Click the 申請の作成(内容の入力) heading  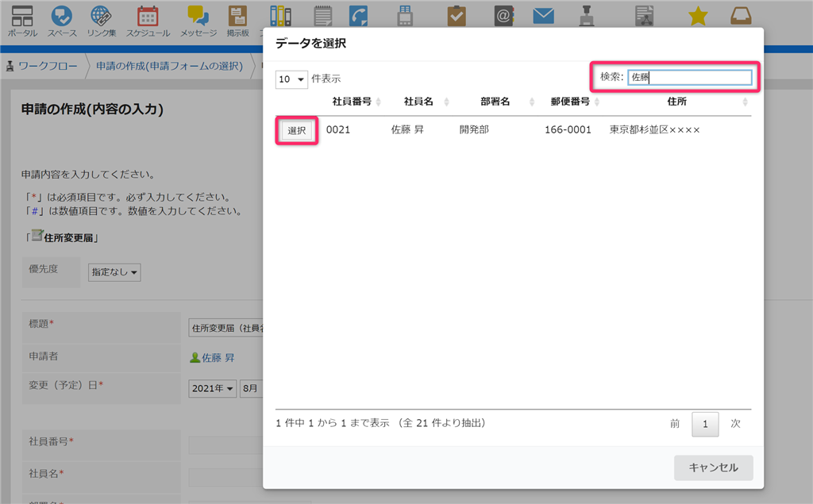coord(92,109)
